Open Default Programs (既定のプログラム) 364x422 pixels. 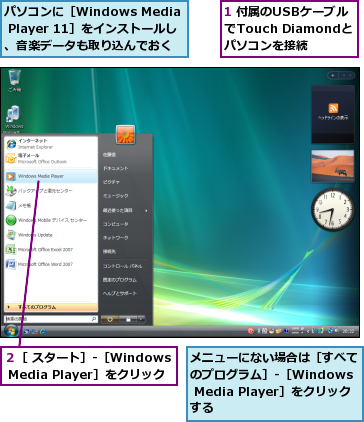point(120,280)
